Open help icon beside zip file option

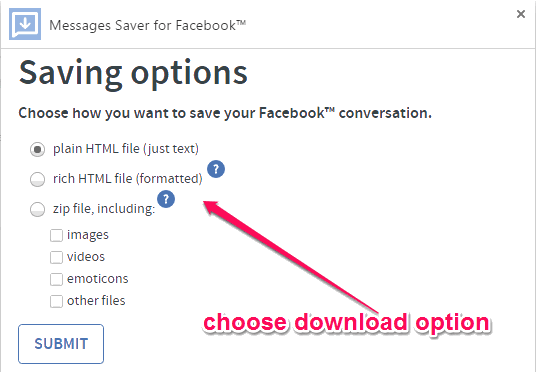(x=166, y=199)
